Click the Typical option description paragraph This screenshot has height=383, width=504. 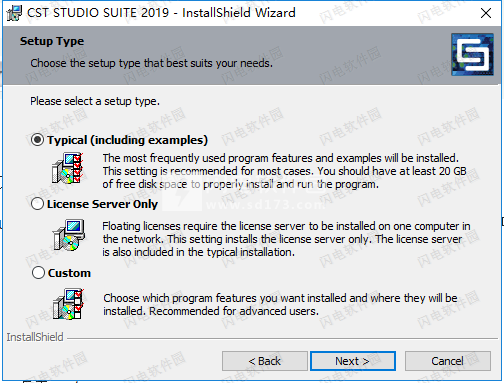click(x=284, y=171)
